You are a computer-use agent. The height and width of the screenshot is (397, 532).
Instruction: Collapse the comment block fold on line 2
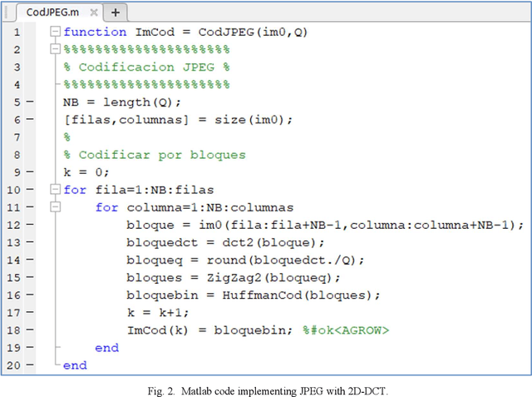pos(55,49)
